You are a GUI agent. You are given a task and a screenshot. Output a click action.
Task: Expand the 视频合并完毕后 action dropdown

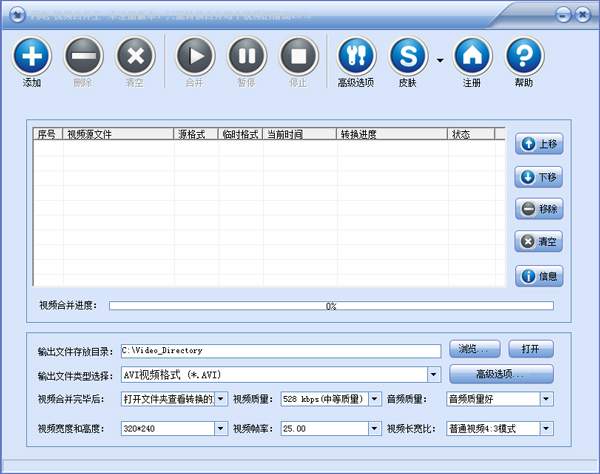[x=221, y=399]
